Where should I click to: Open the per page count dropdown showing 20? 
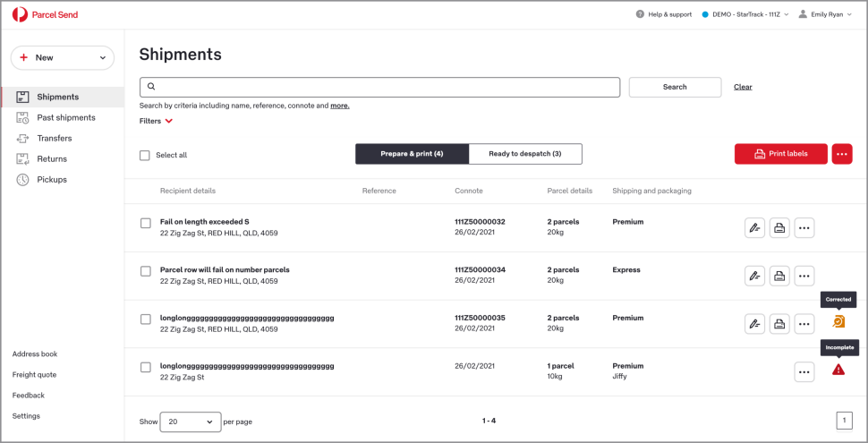[190, 422]
